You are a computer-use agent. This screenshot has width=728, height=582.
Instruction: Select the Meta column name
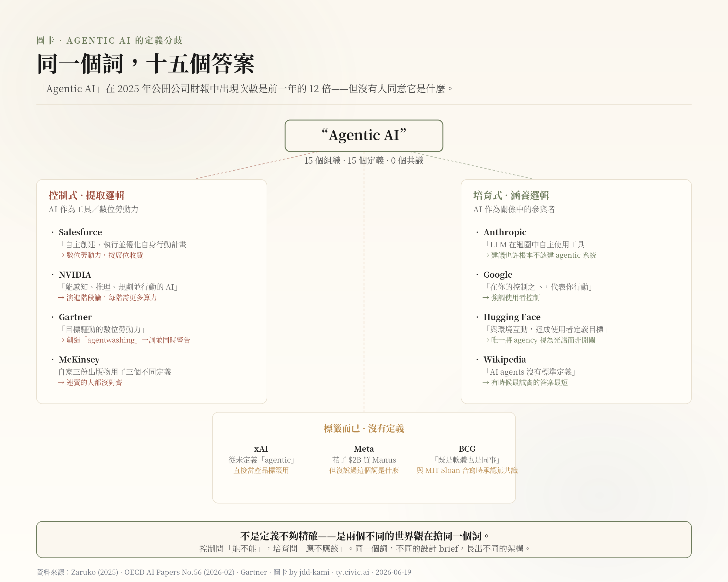364,449
